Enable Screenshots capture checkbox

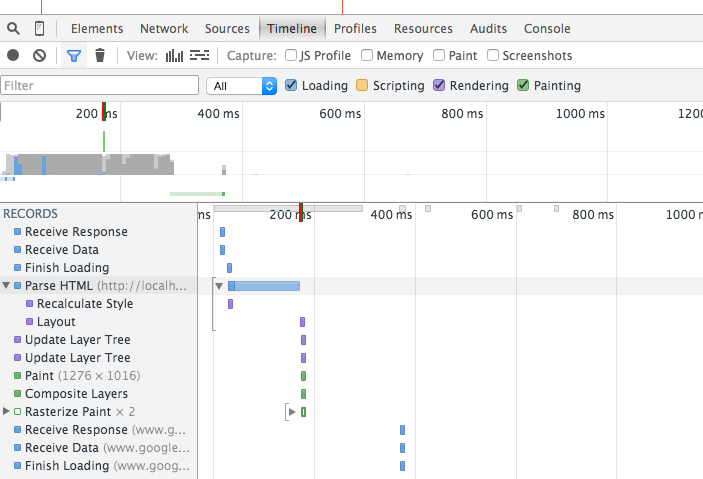pyautogui.click(x=492, y=56)
